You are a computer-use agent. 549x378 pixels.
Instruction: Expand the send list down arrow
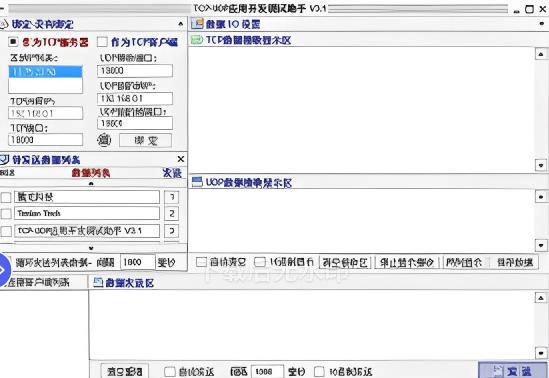[x=91, y=248]
